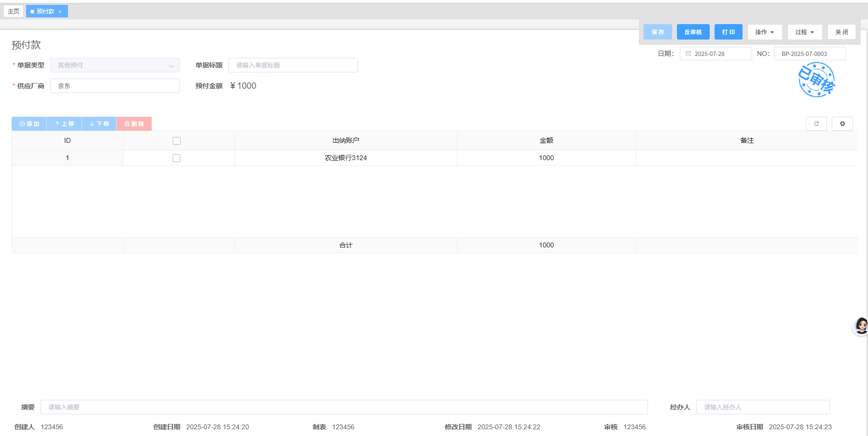This screenshot has height=436, width=868.
Task: Check the checkbox for row 1
Action: [177, 158]
